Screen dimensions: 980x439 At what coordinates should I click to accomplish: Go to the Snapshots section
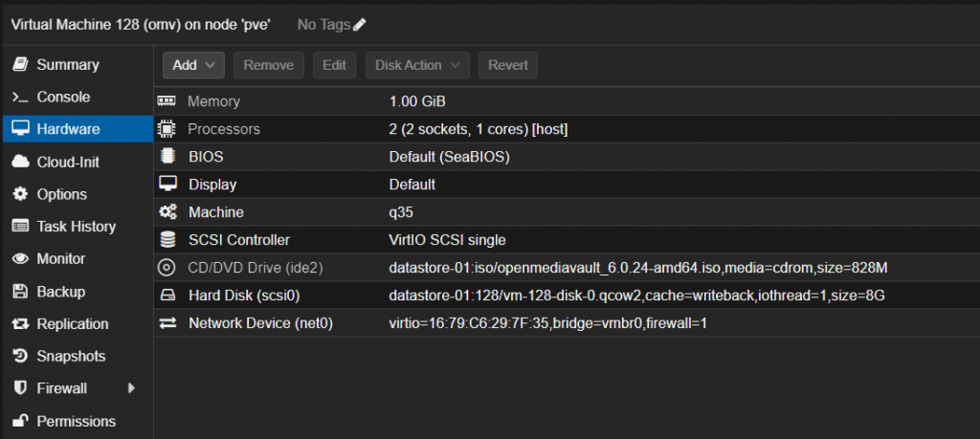click(71, 356)
